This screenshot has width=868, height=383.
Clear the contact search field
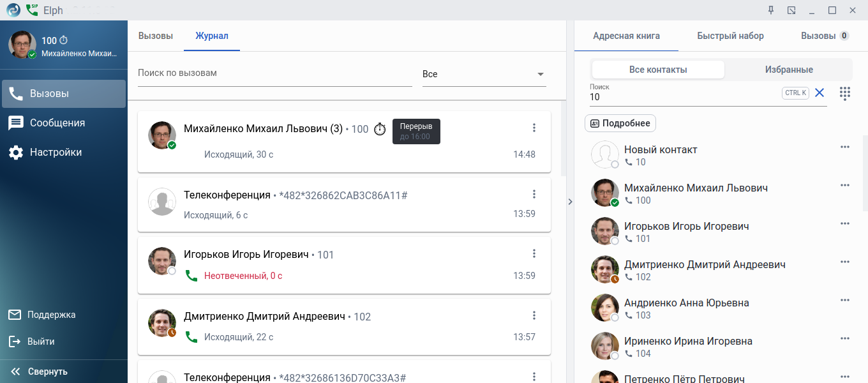coord(819,93)
